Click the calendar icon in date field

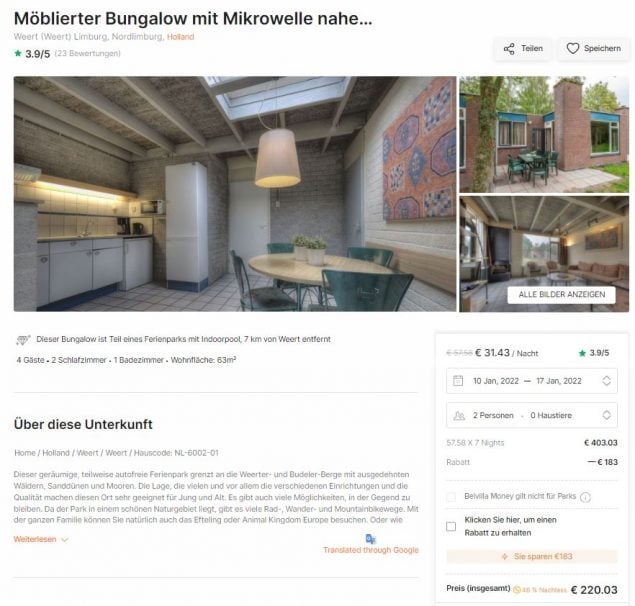pyautogui.click(x=458, y=381)
